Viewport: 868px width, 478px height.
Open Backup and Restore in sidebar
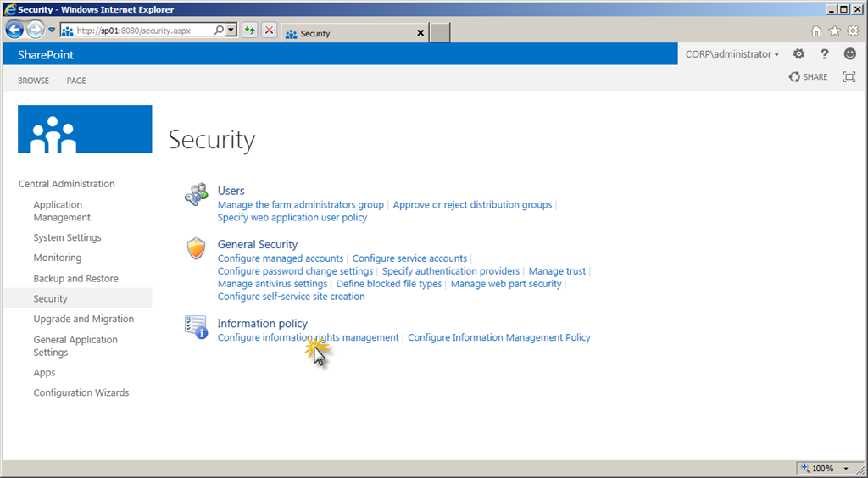(75, 278)
